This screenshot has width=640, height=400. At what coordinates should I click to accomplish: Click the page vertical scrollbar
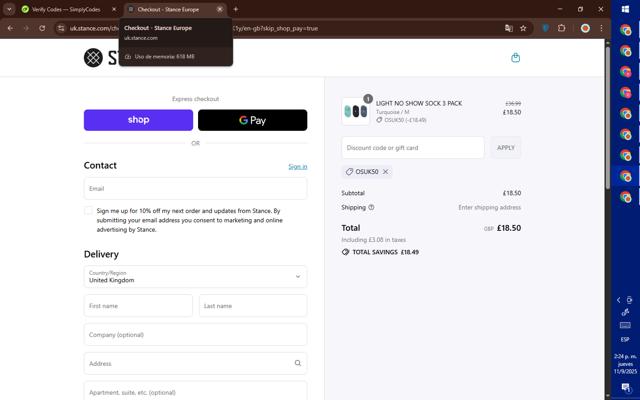607,116
